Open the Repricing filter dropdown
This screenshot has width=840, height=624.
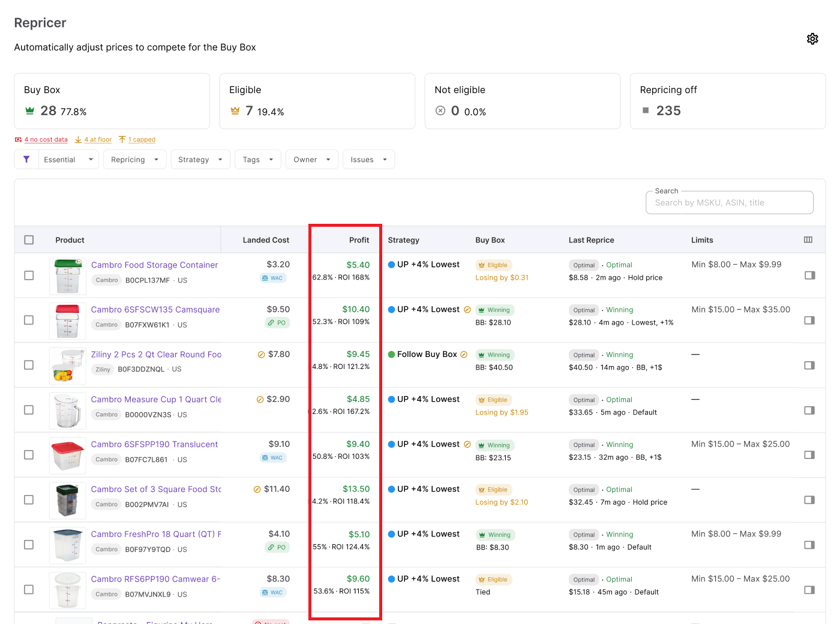point(134,160)
